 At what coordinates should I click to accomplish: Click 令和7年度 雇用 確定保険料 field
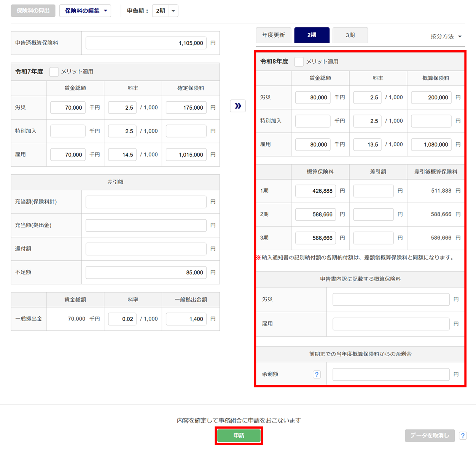pyautogui.click(x=186, y=155)
